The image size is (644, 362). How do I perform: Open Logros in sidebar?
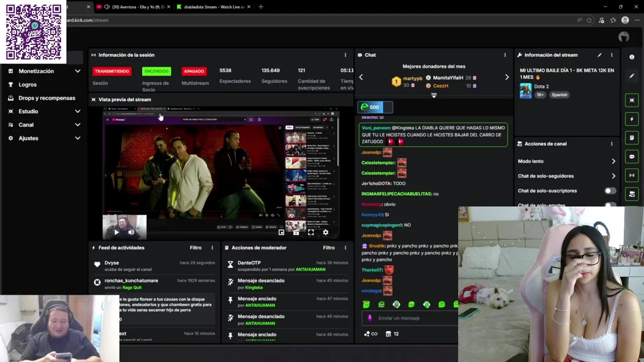(x=28, y=84)
